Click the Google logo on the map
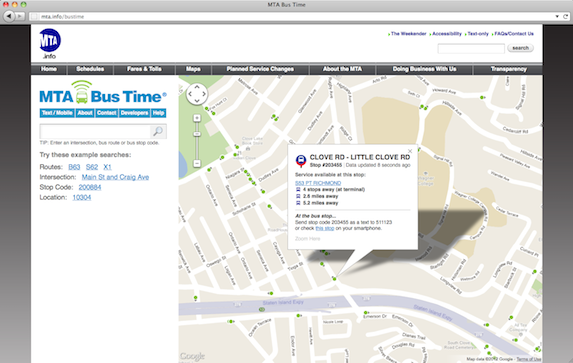 click(192, 356)
